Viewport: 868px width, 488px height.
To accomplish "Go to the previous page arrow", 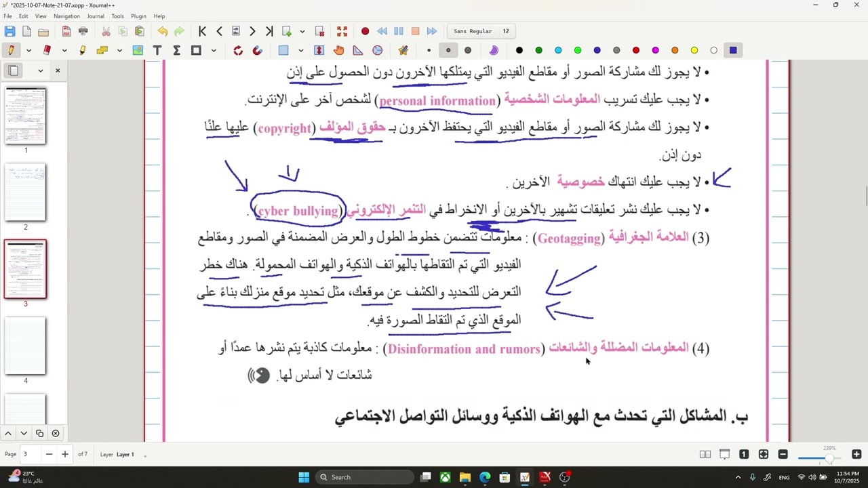I will click(219, 31).
